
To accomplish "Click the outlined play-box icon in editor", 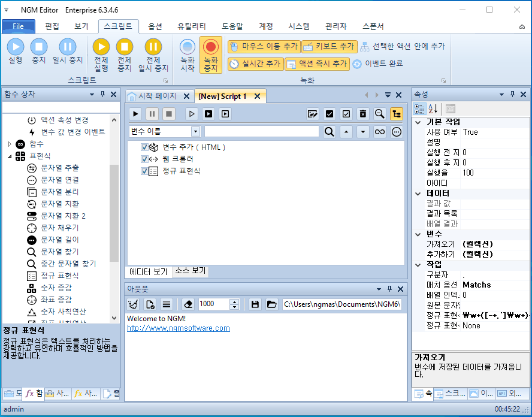I will [225, 114].
